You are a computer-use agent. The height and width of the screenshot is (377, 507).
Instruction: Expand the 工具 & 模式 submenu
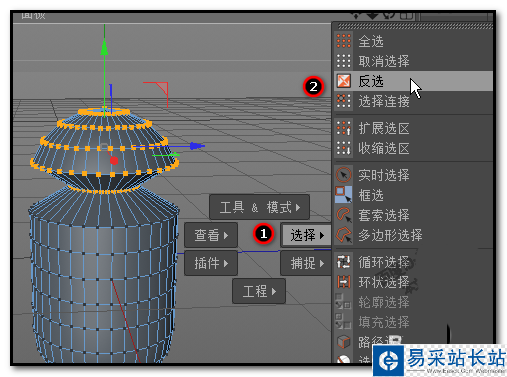point(259,207)
